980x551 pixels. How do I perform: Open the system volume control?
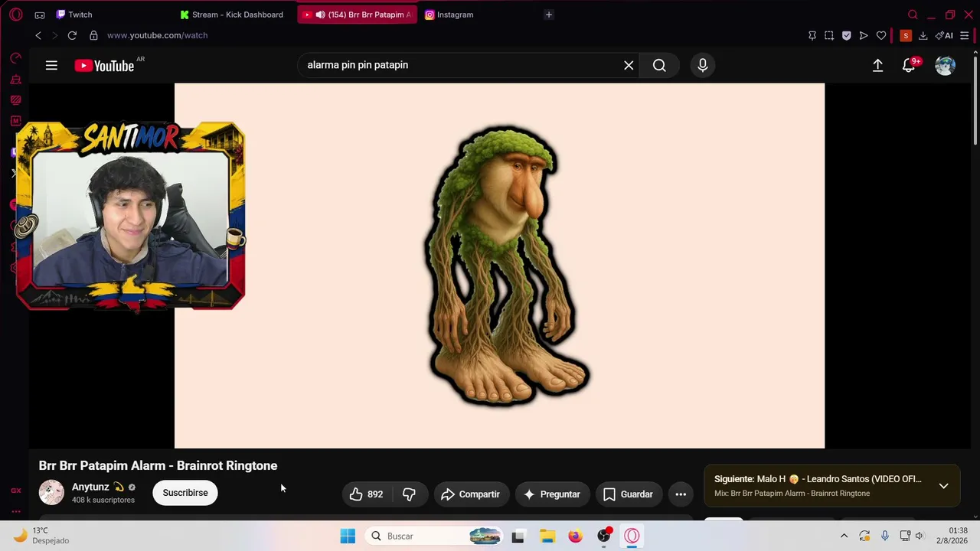[920, 536]
